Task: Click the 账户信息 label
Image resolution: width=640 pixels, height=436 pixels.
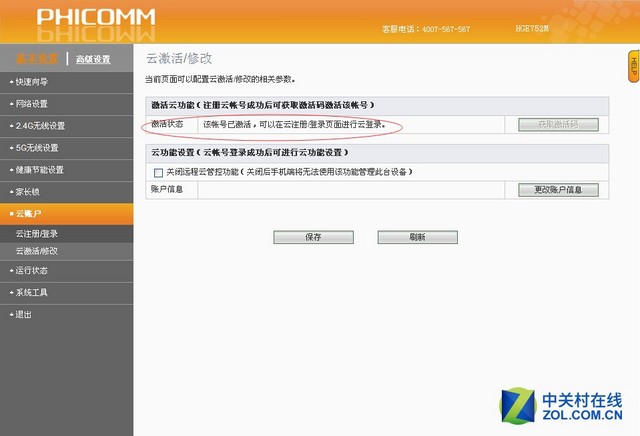Action: 167,189
